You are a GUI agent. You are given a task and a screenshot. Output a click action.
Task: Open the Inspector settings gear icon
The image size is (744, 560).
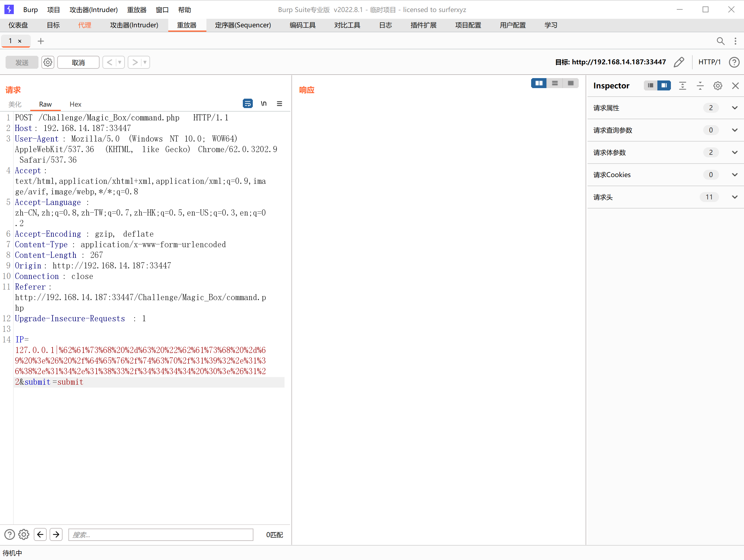coord(718,86)
